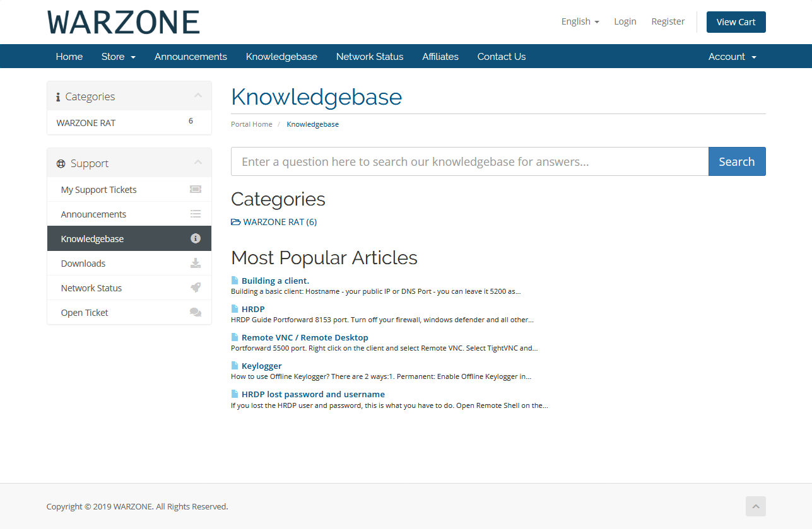Click the download icon beside Downloads
The height and width of the screenshot is (529, 812).
(196, 263)
